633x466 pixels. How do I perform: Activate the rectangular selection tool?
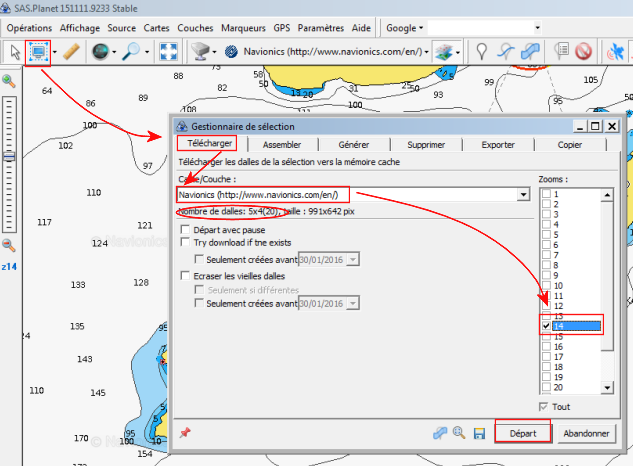(x=38, y=52)
